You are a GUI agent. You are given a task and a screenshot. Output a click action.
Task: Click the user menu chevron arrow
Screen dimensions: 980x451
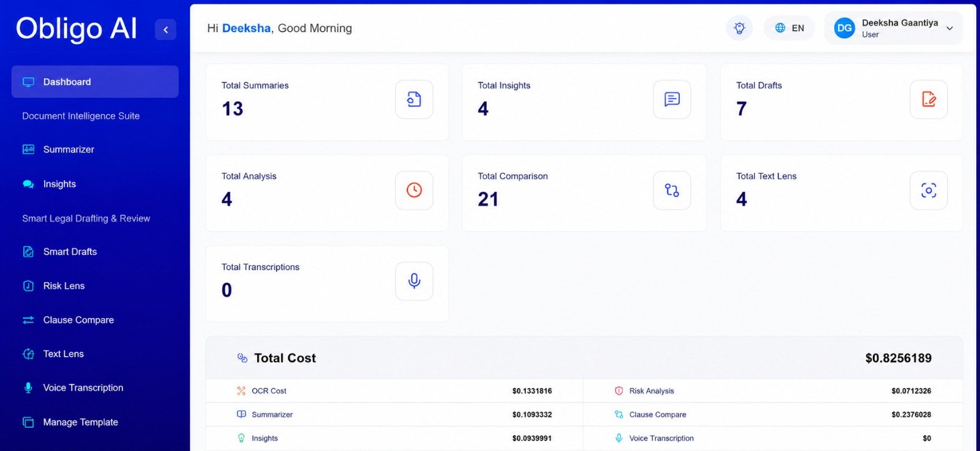coord(949,28)
